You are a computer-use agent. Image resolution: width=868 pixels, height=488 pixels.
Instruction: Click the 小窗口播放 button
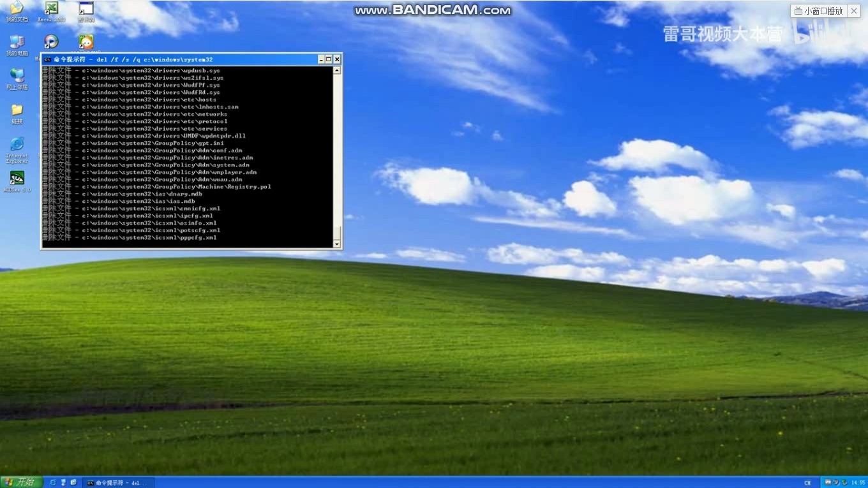tap(819, 11)
